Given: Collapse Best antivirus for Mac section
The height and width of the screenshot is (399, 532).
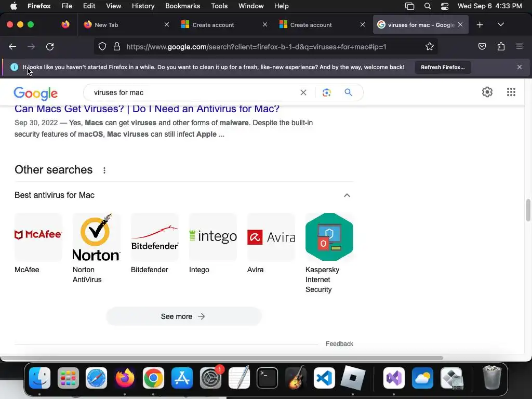Looking at the screenshot, I should 347,195.
